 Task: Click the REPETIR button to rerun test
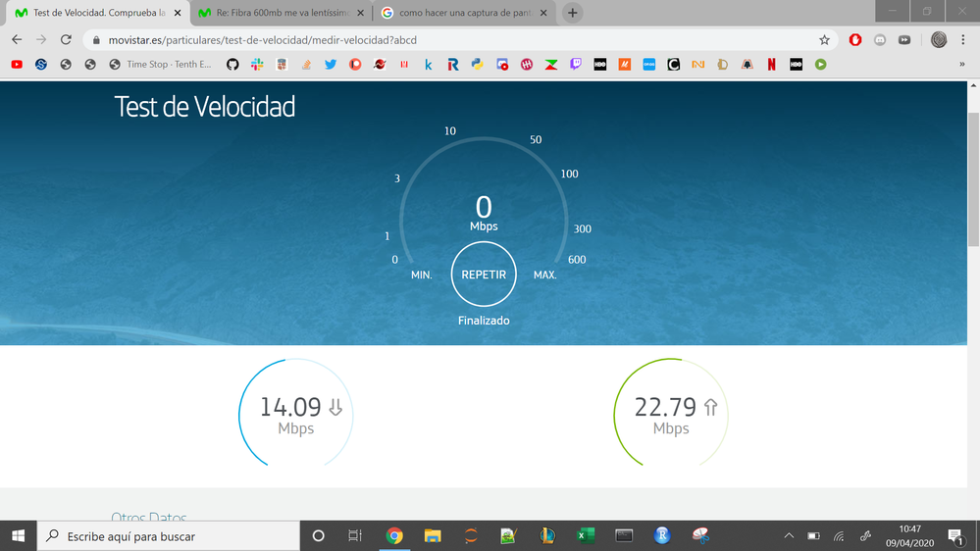(x=483, y=275)
